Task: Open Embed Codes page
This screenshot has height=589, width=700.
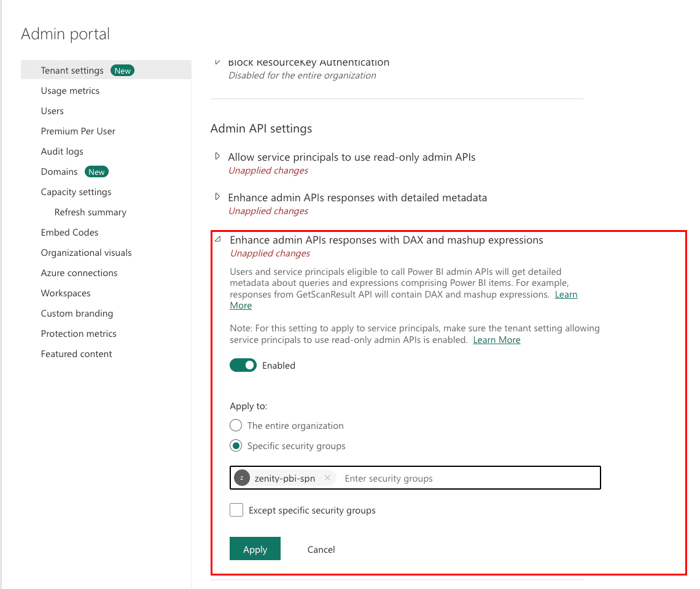Action: (69, 232)
